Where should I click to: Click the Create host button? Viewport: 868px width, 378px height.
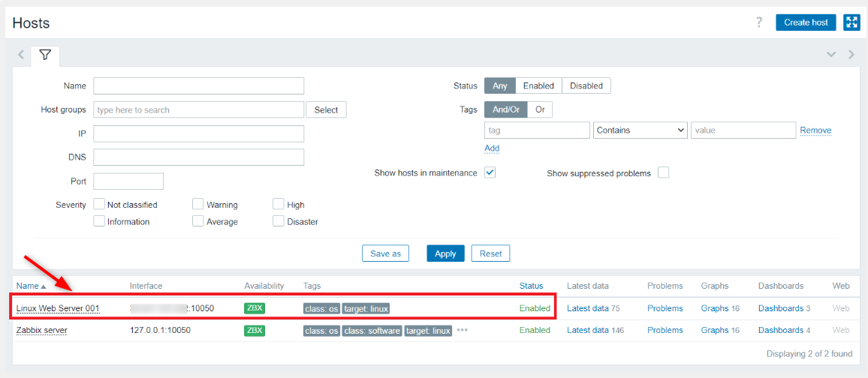tap(805, 22)
